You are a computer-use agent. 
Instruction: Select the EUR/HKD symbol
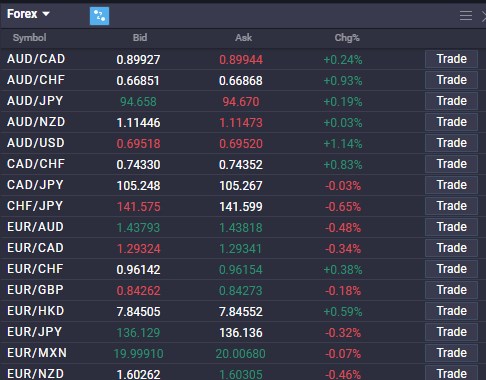[35, 311]
